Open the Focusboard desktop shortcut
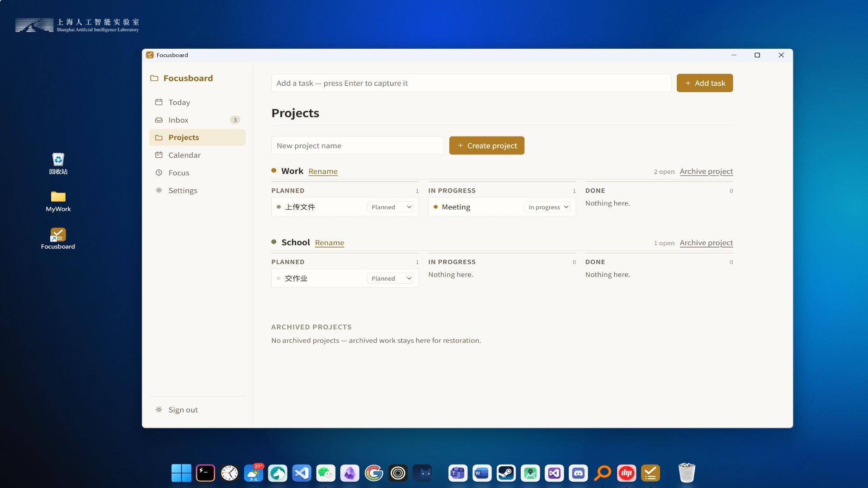 coord(58,239)
